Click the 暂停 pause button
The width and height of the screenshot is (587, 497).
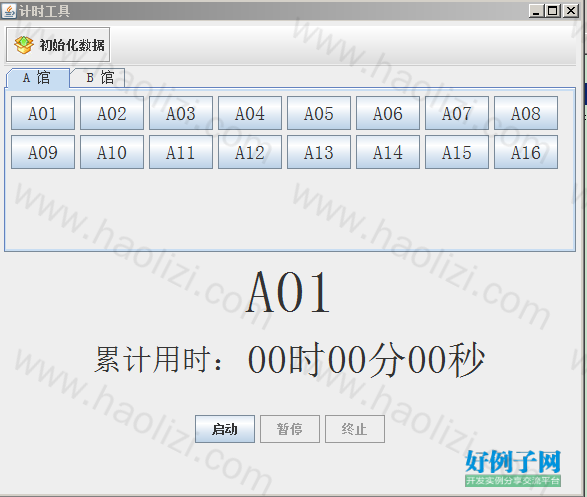290,429
